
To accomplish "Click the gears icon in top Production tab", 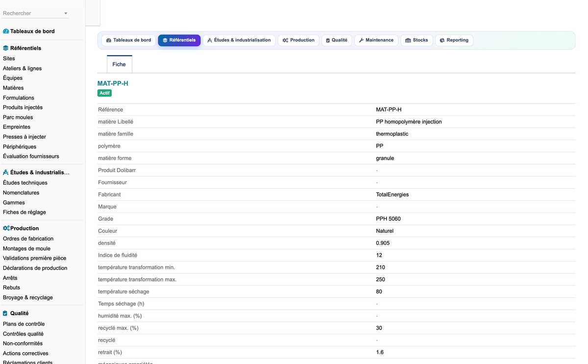I will (x=285, y=40).
